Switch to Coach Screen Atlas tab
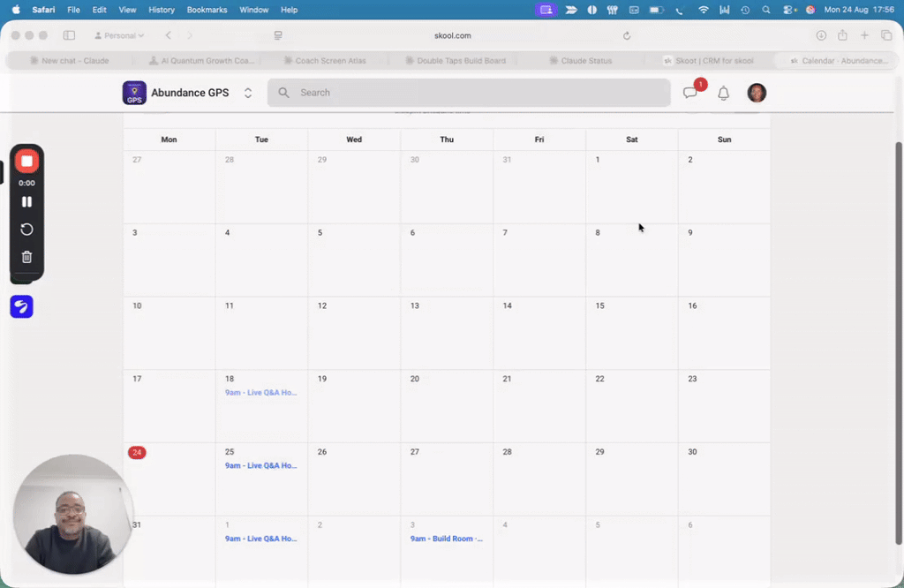 pyautogui.click(x=325, y=61)
